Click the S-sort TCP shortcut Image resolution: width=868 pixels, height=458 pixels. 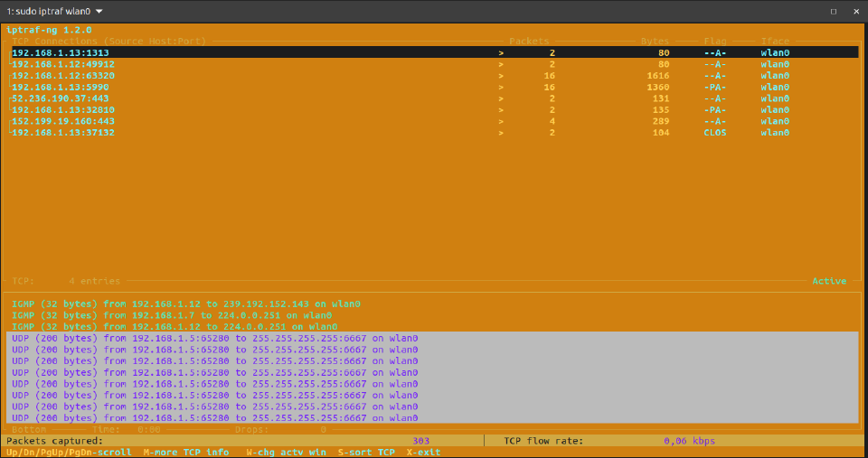point(366,452)
